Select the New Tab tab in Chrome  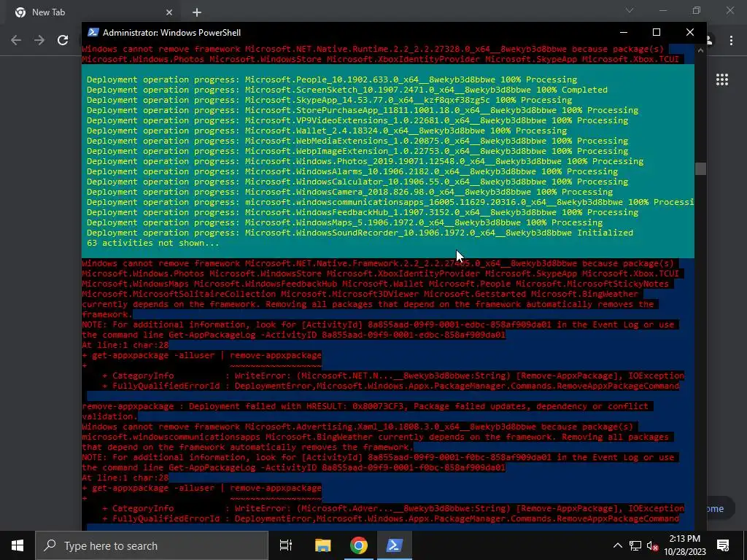(93, 12)
